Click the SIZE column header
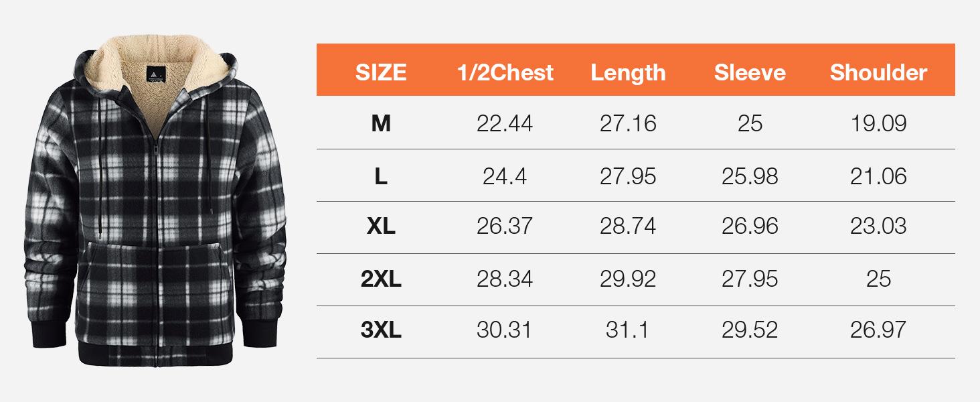This screenshot has height=402, width=980. tap(381, 72)
